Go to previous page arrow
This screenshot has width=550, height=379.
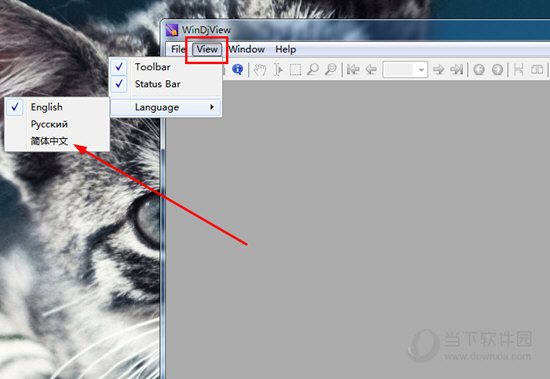click(371, 69)
